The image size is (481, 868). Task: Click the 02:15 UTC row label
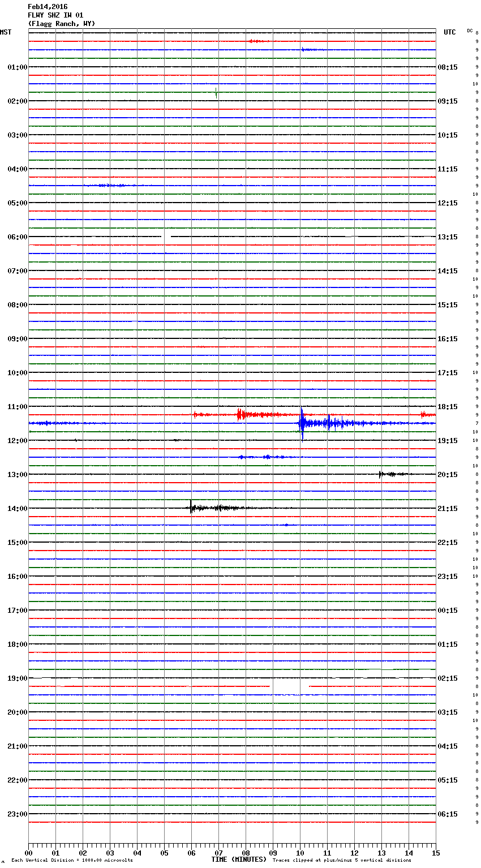(x=448, y=678)
